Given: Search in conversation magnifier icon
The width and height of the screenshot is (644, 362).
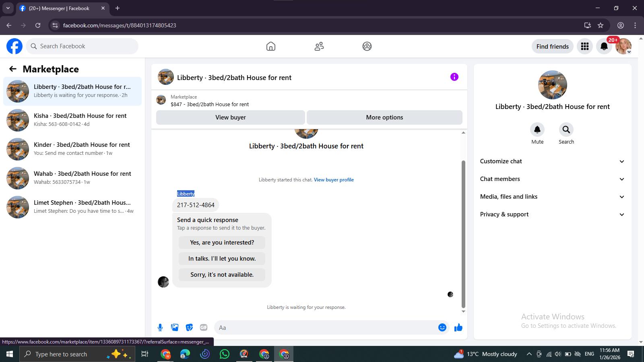Looking at the screenshot, I should click(566, 130).
